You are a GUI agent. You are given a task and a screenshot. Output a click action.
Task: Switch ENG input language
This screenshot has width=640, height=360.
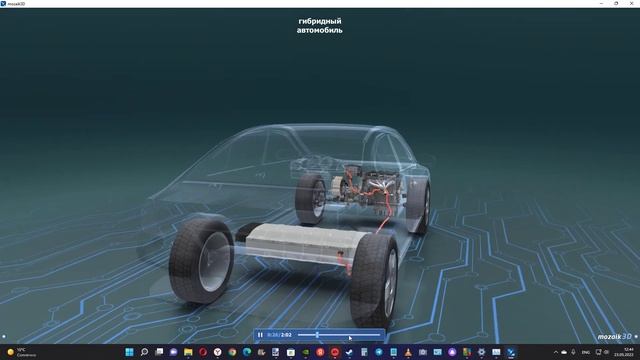coord(586,352)
